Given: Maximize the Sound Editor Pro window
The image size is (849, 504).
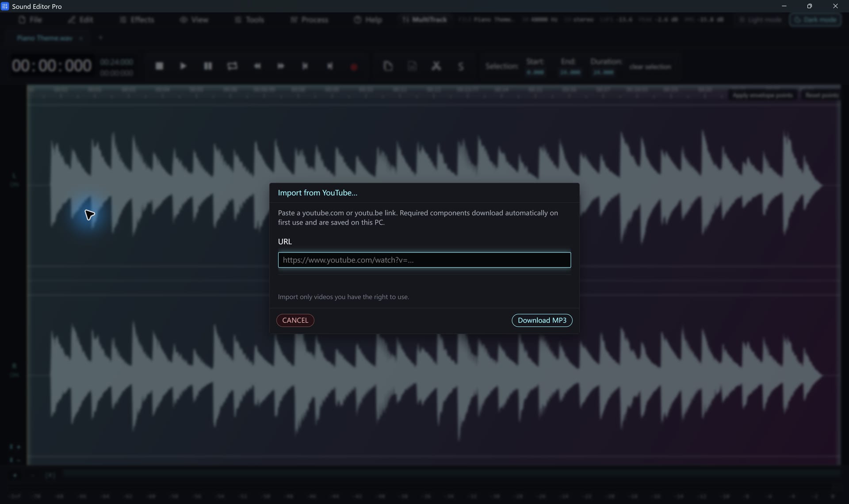Looking at the screenshot, I should click(x=809, y=6).
